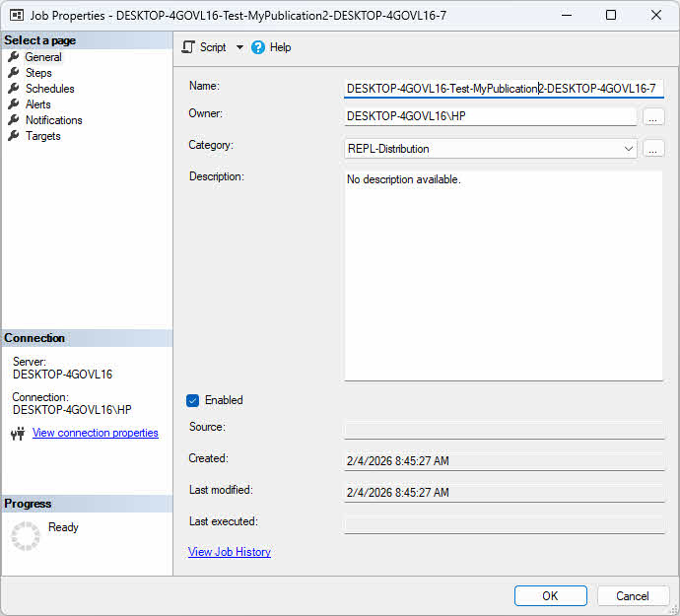Image resolution: width=680 pixels, height=616 pixels.
Task: Click the Cancel button
Action: [x=633, y=595]
